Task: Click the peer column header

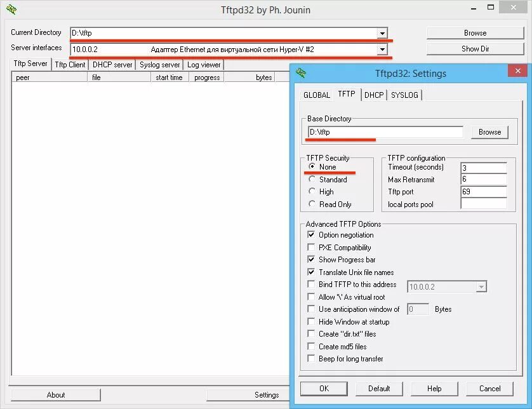Action: [x=50, y=77]
